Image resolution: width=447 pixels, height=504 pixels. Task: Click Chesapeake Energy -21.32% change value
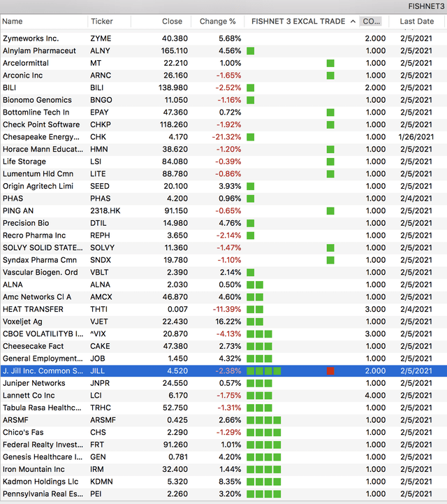[226, 137]
